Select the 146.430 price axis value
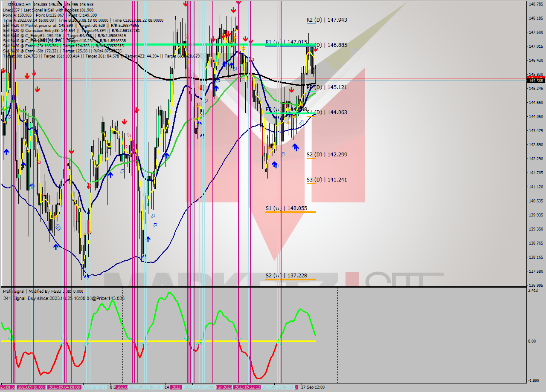This screenshot has width=546, height=392. [x=536, y=60]
